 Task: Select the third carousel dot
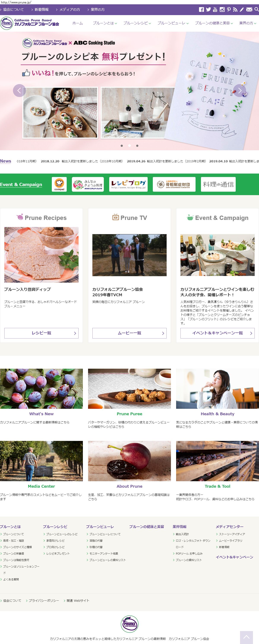click(x=137, y=146)
